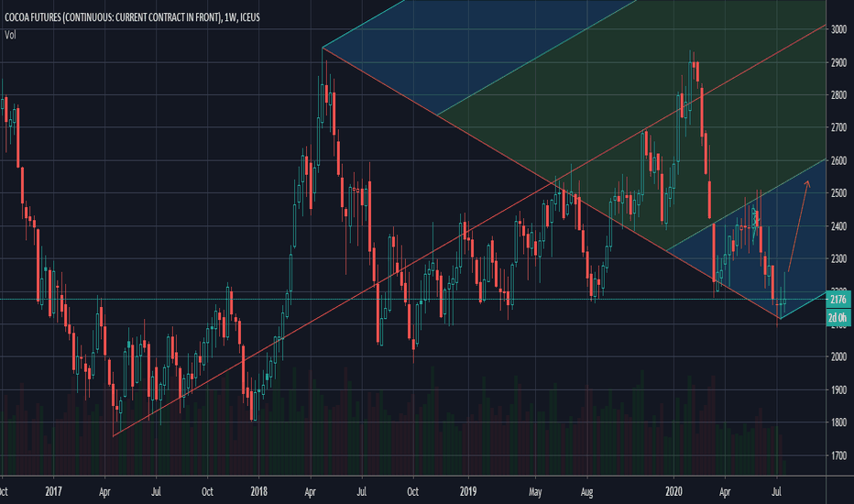This screenshot has width=854, height=504.
Task: Click the 2017 time axis label
Action: [53, 491]
